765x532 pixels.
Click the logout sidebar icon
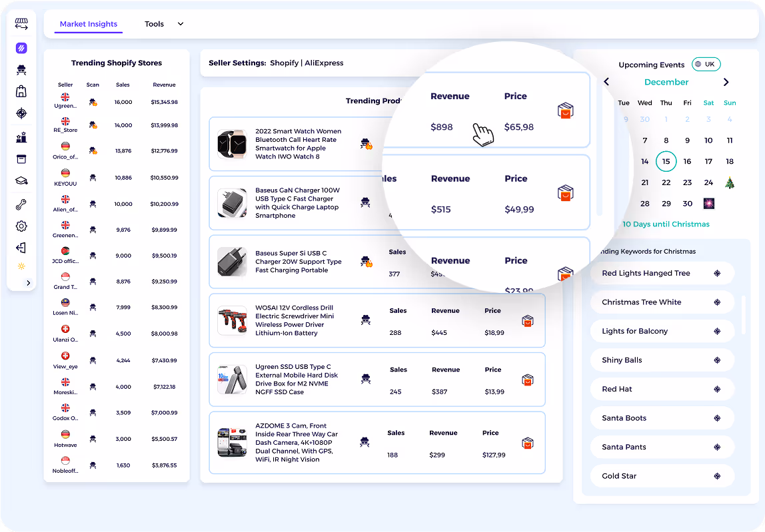click(21, 248)
